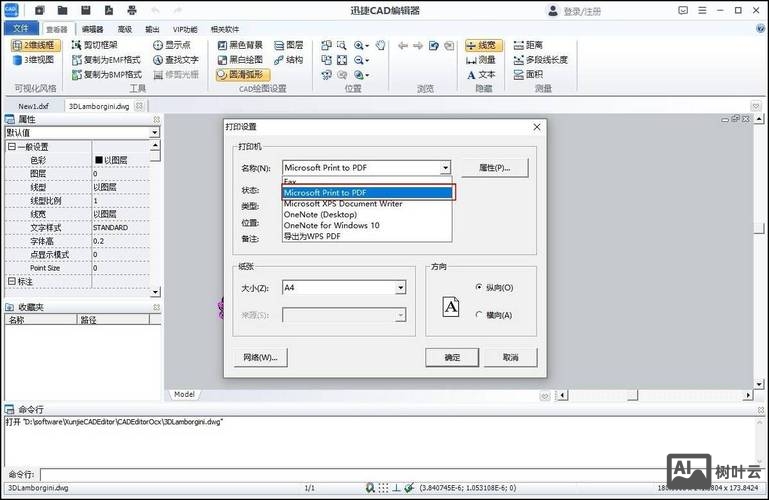
Task: Click 复制为EMF格式
Action: (x=106, y=60)
